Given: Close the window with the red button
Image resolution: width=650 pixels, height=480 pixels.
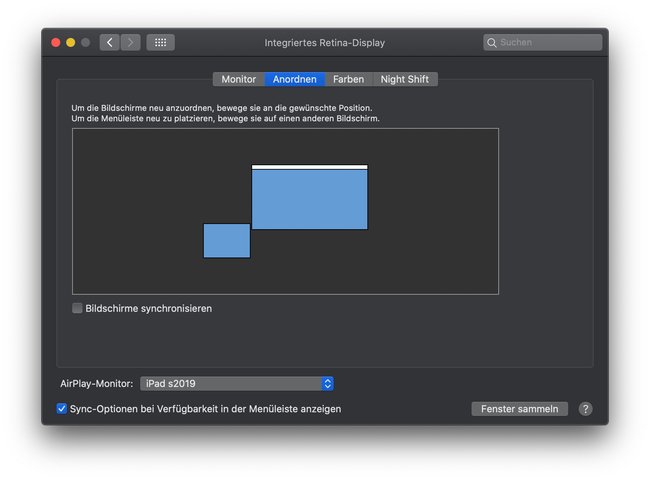Looking at the screenshot, I should [56, 42].
